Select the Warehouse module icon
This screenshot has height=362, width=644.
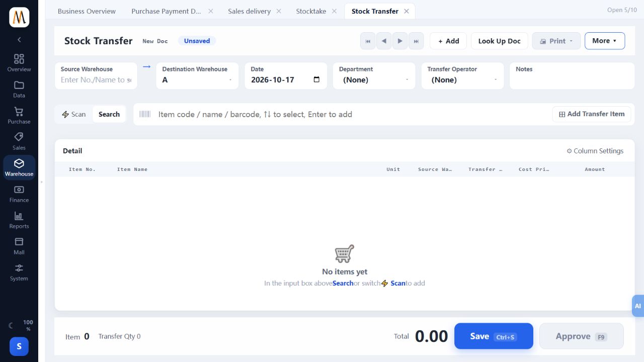[19, 167]
